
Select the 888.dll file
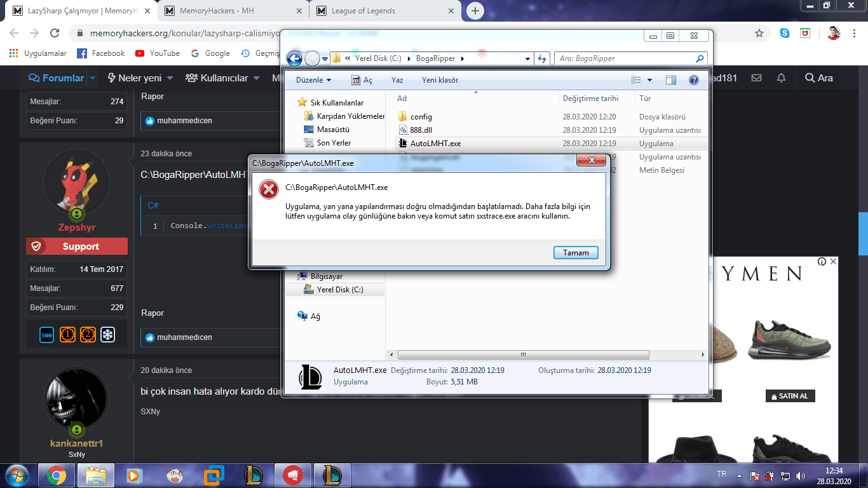click(x=414, y=130)
